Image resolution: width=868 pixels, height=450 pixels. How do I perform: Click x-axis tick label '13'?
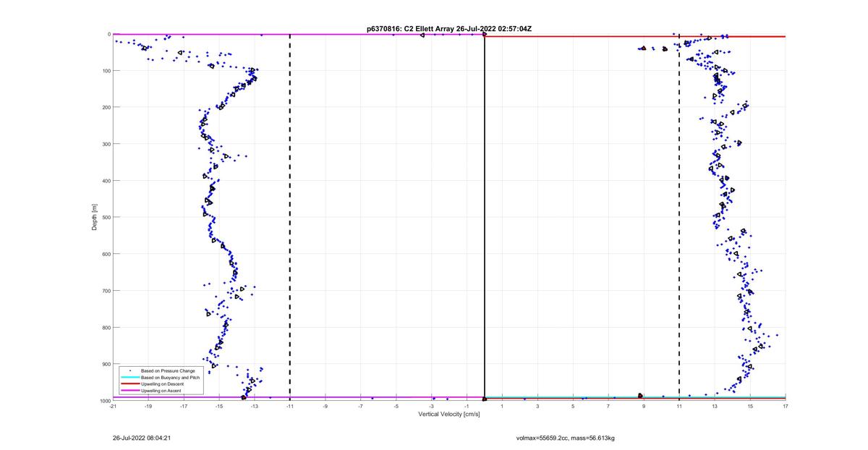[715, 406]
